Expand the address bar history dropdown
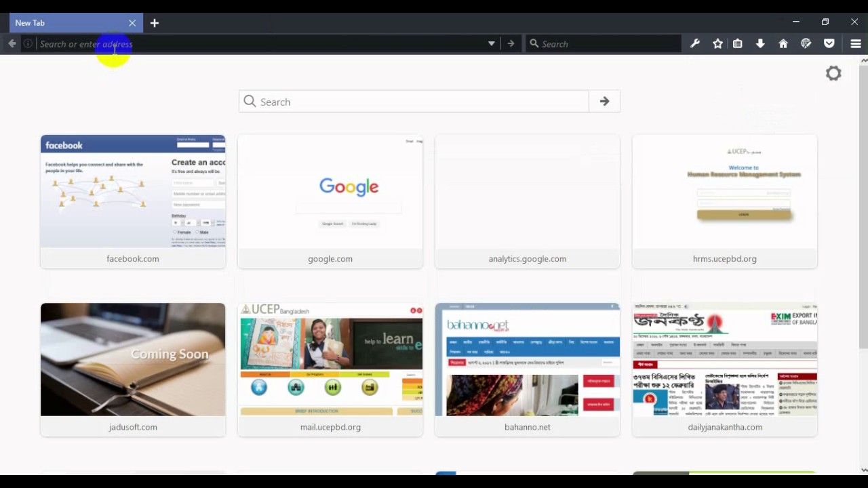 [x=492, y=43]
